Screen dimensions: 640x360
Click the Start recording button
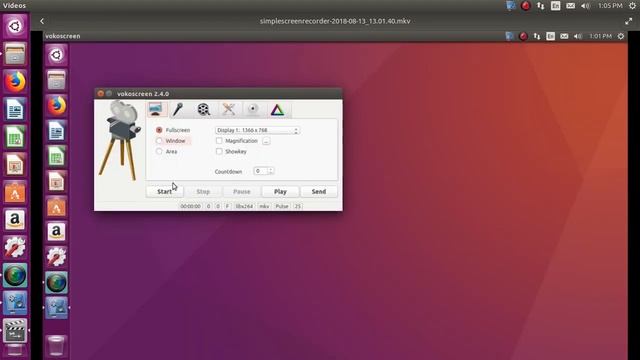point(165,191)
